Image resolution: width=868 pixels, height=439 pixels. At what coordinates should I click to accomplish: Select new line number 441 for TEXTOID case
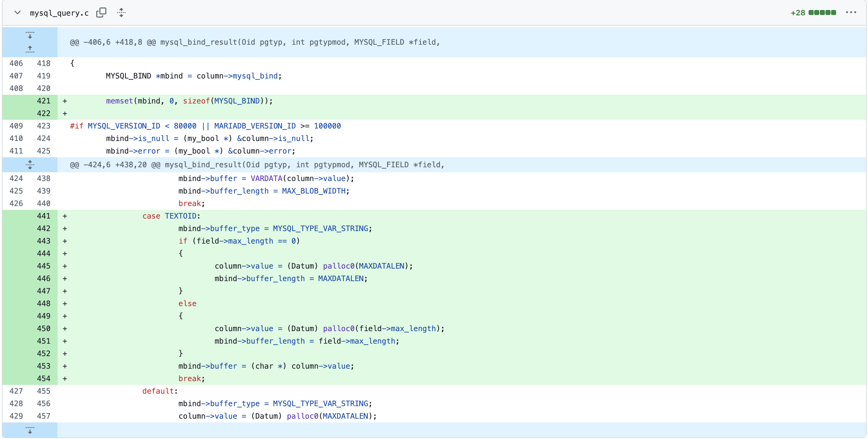coord(43,216)
